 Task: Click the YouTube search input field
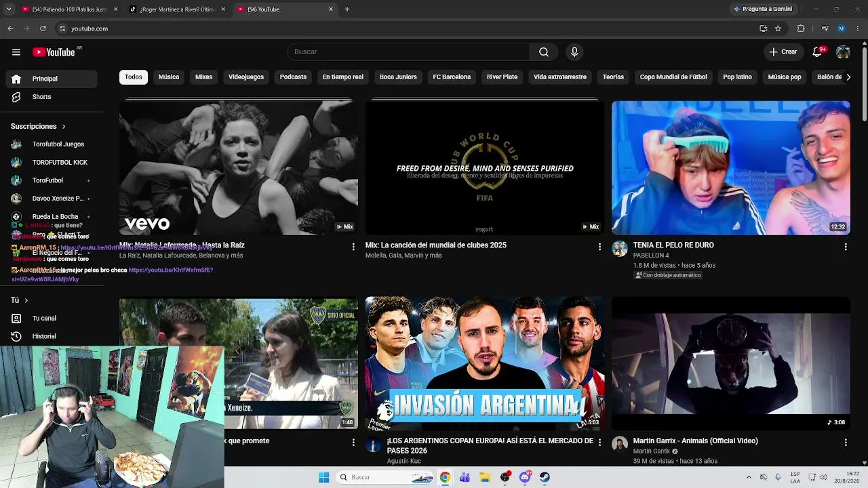(x=408, y=52)
